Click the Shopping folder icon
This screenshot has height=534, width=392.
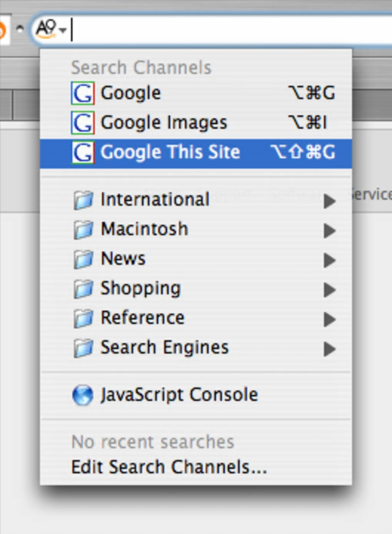(83, 289)
